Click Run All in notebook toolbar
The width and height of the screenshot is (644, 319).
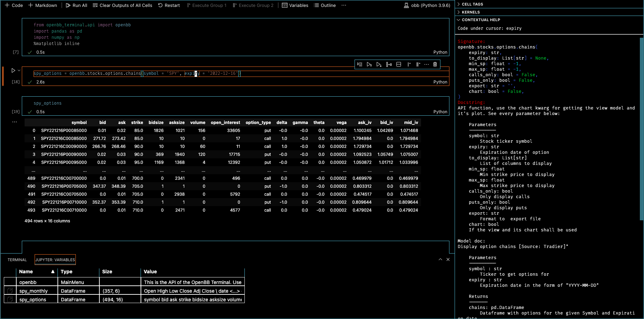77,5
